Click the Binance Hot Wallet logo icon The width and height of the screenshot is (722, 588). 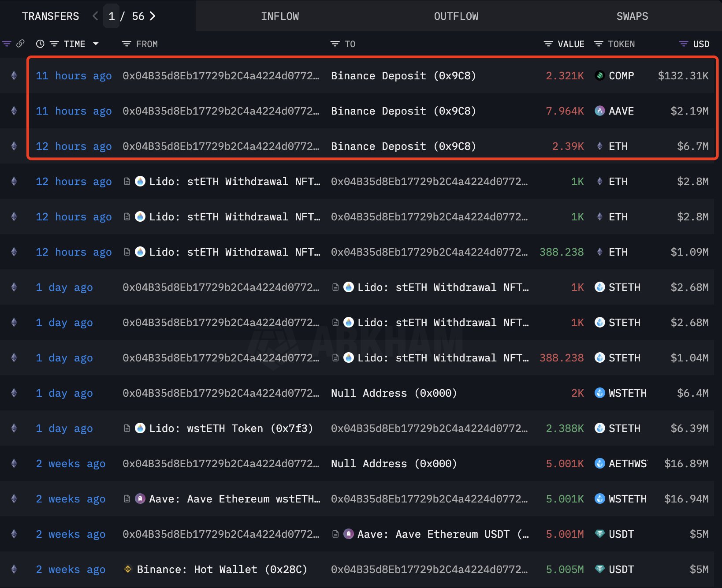128,569
